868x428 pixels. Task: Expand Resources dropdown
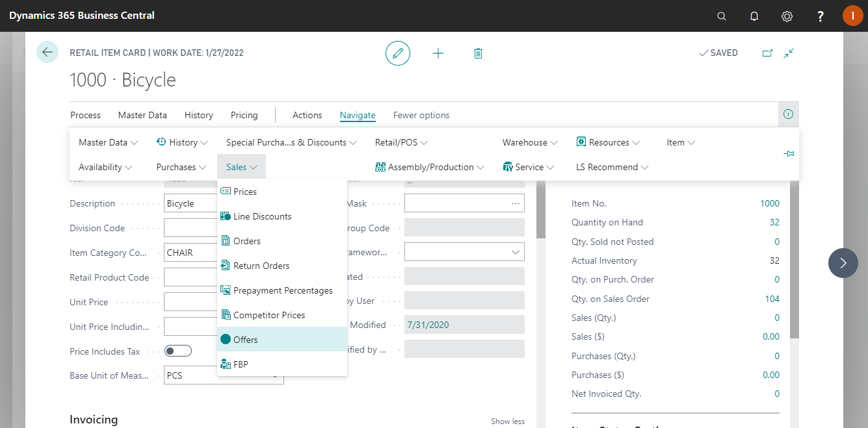(608, 142)
